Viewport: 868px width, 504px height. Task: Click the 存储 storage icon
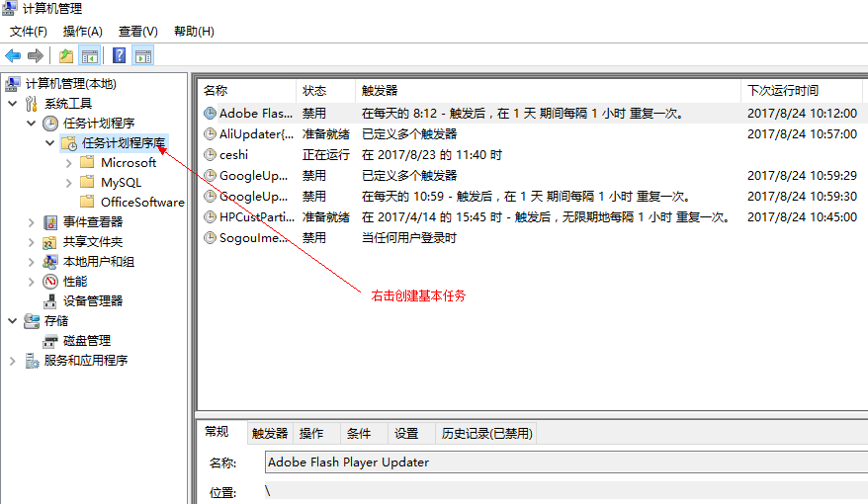point(32,321)
